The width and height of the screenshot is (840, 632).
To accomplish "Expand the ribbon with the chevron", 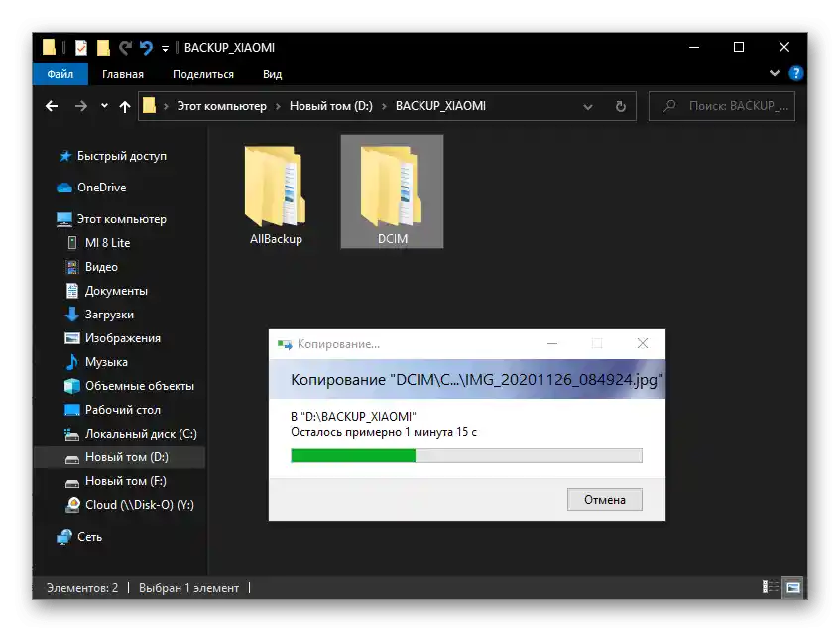I will (x=775, y=73).
